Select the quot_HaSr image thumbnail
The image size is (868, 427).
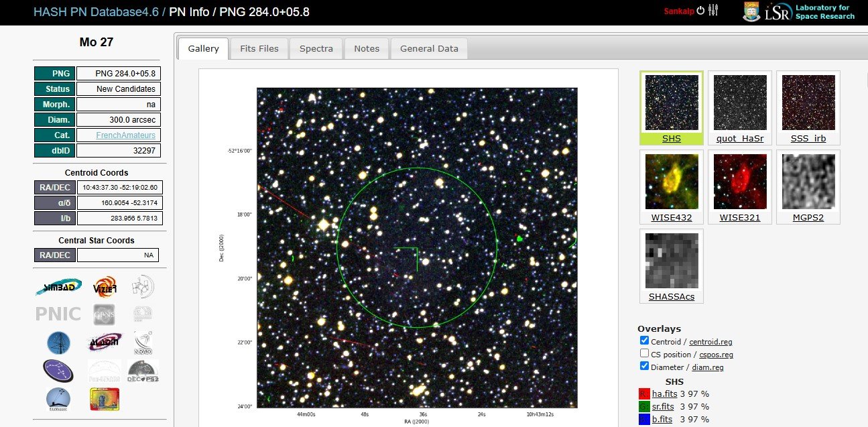coord(740,103)
